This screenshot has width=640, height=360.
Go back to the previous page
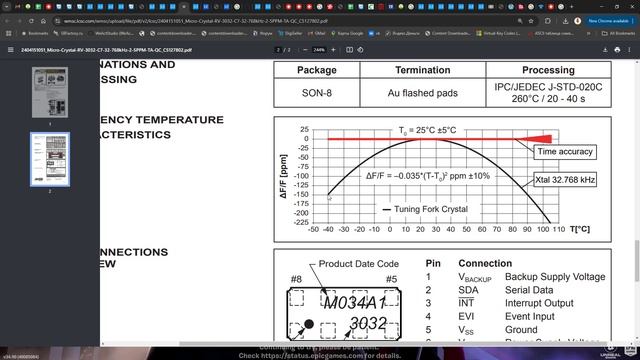(x=7, y=21)
